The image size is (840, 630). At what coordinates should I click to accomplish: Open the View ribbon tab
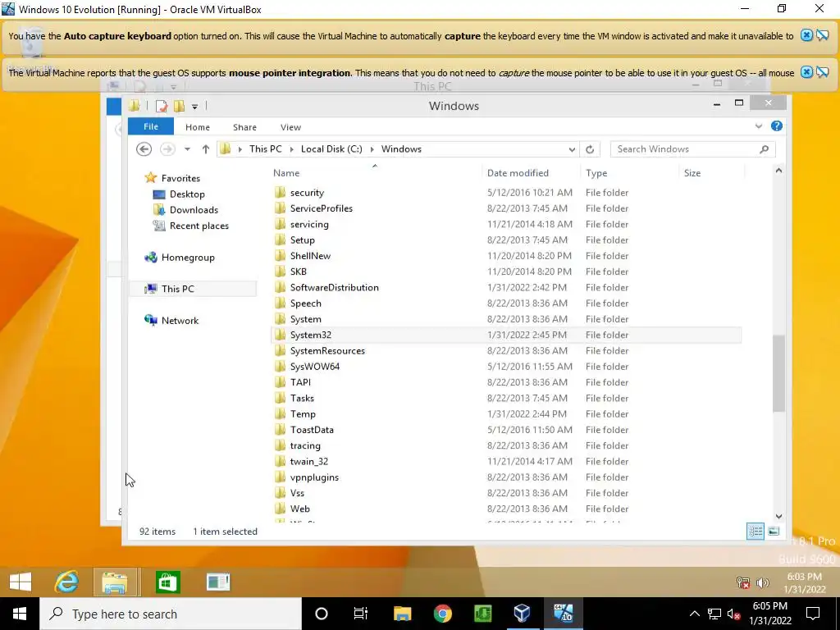(x=291, y=127)
